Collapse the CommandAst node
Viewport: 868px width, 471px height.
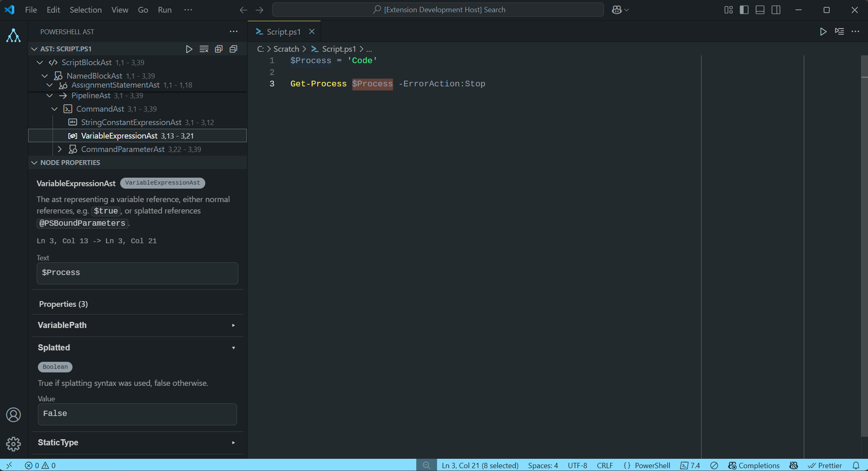55,109
